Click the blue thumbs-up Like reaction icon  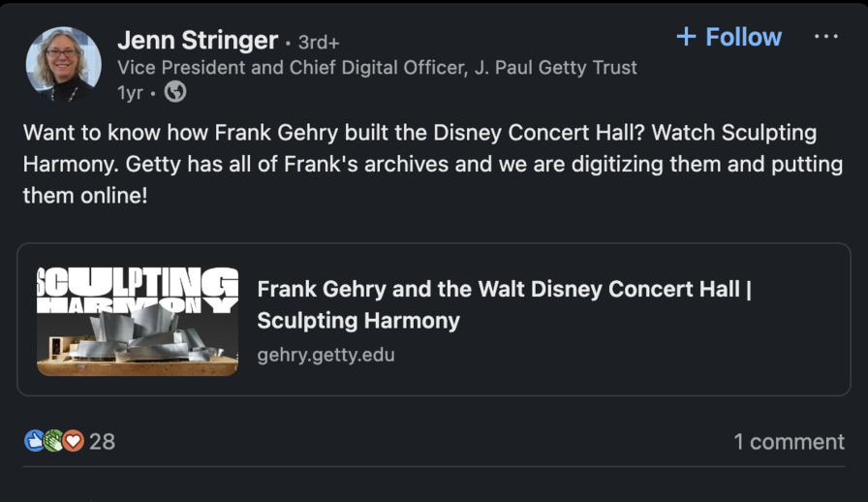pos(34,441)
